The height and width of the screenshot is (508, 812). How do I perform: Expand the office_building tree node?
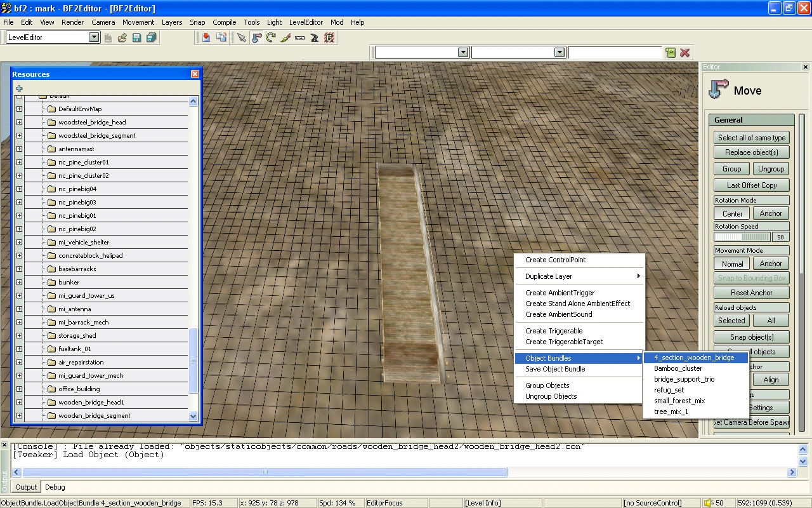point(19,389)
